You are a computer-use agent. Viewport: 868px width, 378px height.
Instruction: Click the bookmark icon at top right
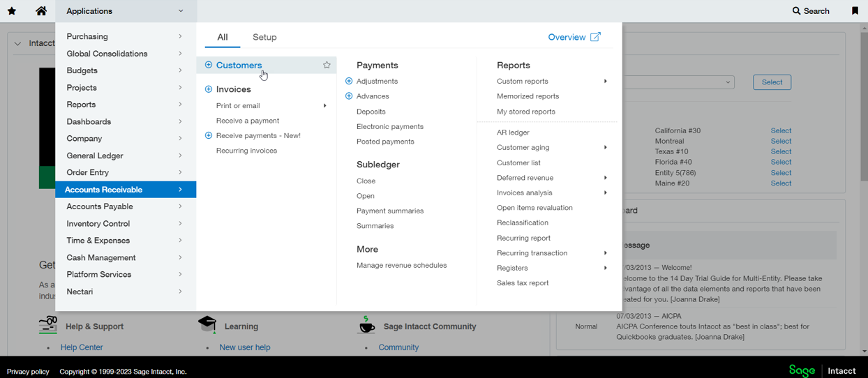[x=855, y=11]
